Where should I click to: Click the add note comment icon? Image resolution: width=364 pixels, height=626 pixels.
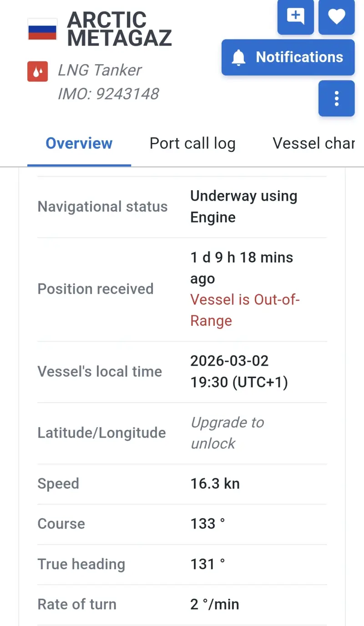[295, 16]
